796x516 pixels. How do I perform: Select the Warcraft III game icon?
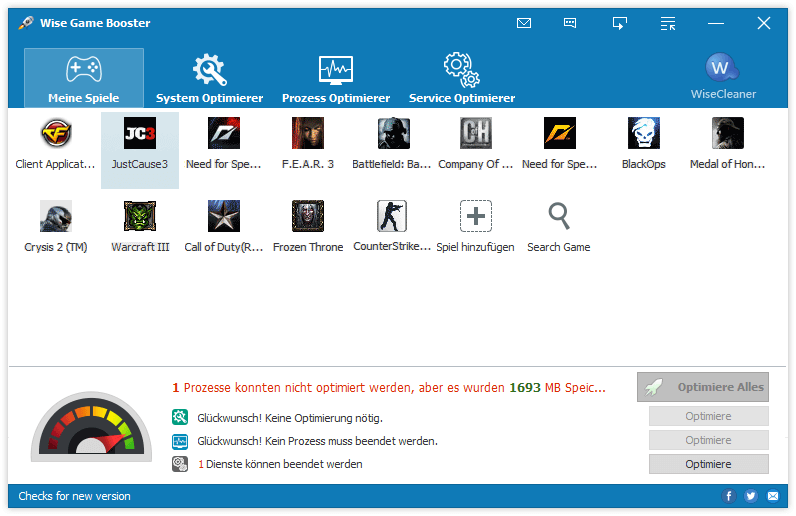[x=140, y=216]
